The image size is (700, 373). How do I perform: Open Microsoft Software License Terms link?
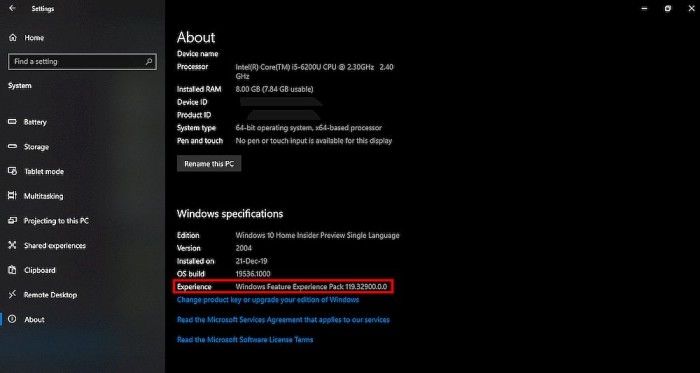245,340
